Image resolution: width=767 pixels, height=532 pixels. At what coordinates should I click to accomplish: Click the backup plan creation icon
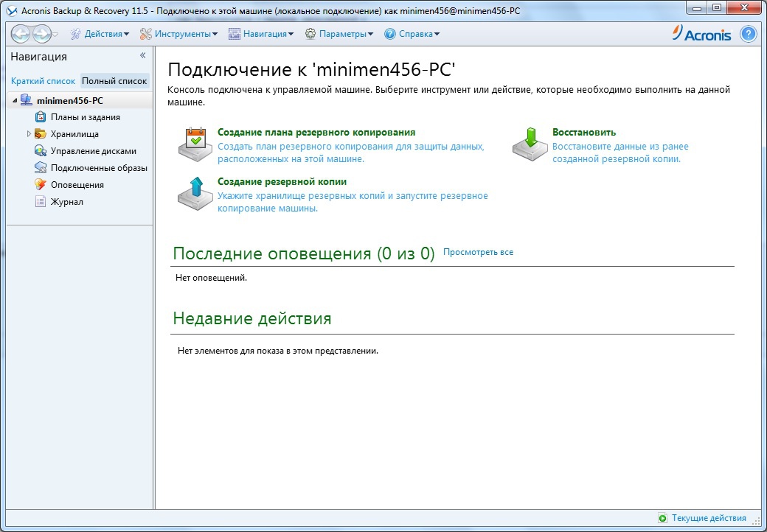195,143
